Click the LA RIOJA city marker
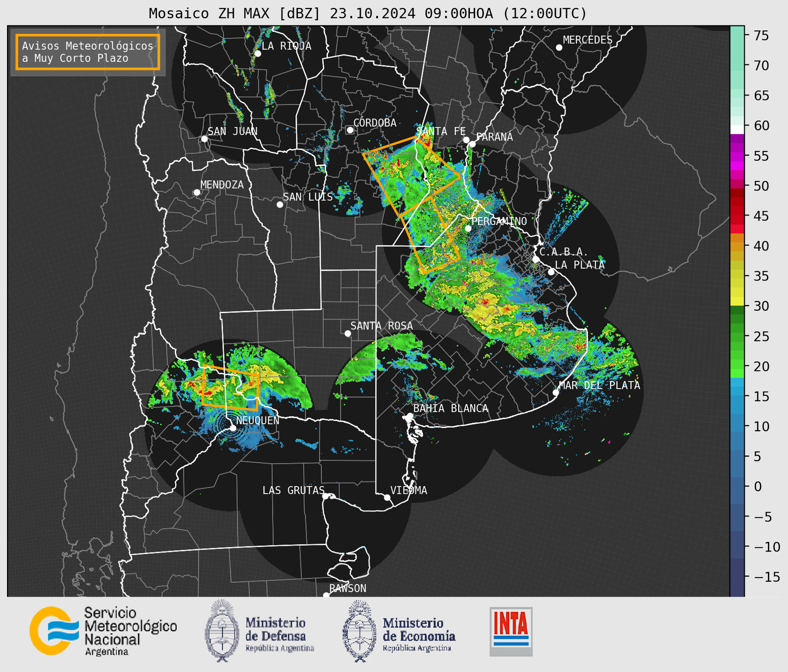 pyautogui.click(x=257, y=54)
